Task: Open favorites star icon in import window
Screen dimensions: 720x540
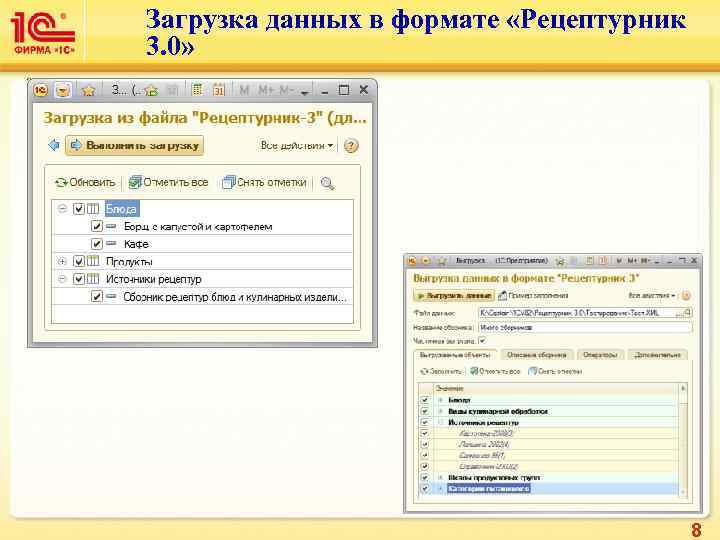Action: coord(88,90)
